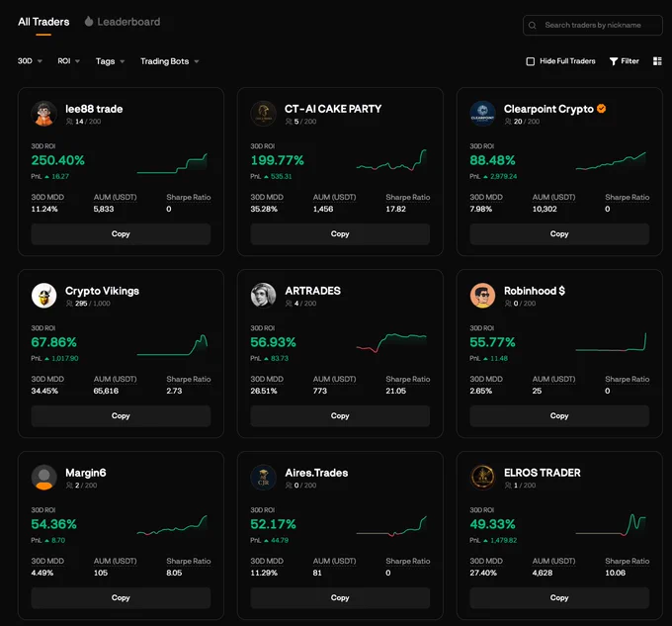Image resolution: width=672 pixels, height=626 pixels.
Task: Open the Crypto Vikings profile name
Action: coord(102,291)
